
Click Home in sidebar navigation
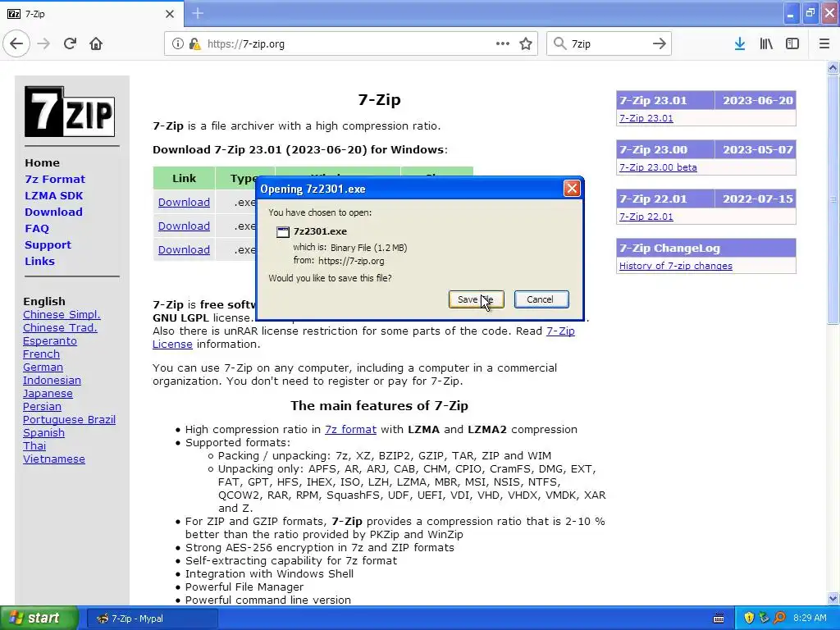[42, 163]
